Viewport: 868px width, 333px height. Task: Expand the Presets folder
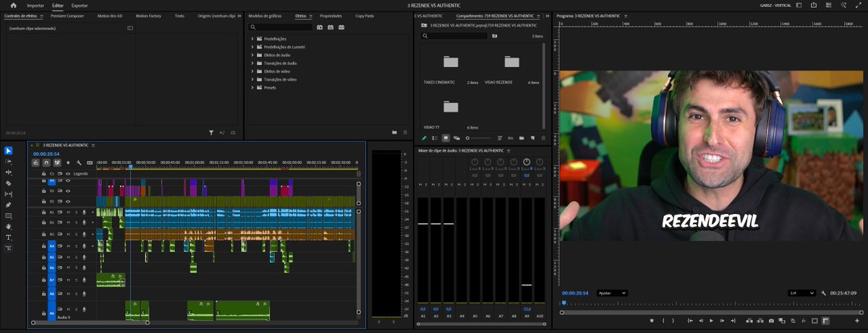(252, 87)
